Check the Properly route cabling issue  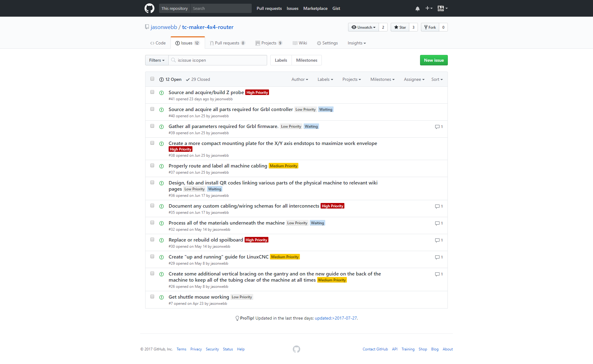(x=152, y=166)
